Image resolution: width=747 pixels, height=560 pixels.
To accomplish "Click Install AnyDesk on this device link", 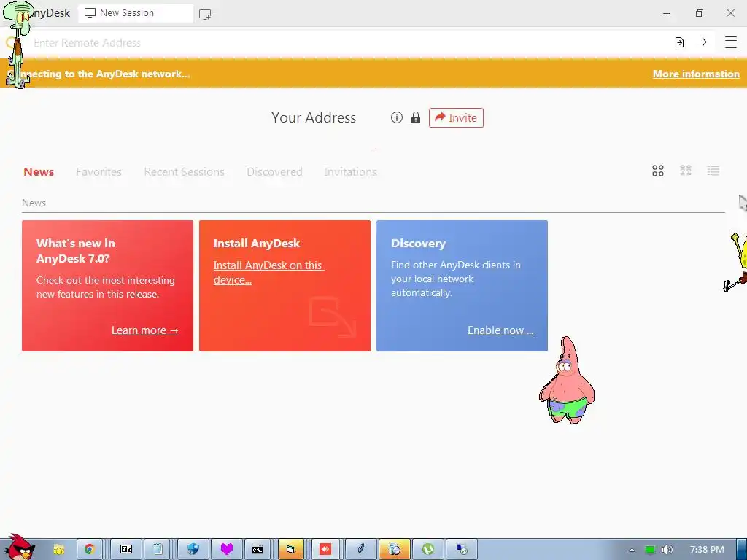I will [268, 273].
